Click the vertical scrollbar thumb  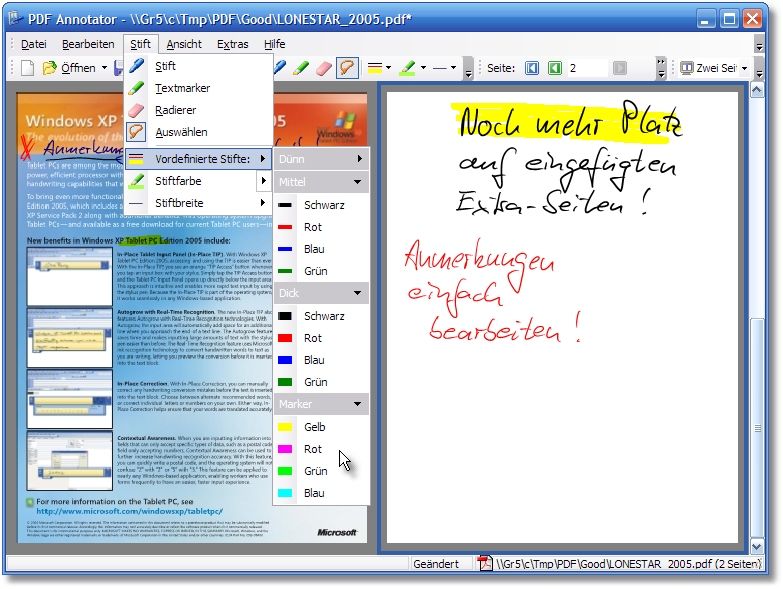tap(757, 428)
